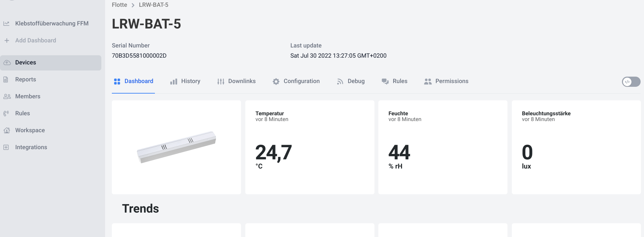Click the Debug signal icon
Viewport: 644px width, 237px height.
click(x=340, y=82)
